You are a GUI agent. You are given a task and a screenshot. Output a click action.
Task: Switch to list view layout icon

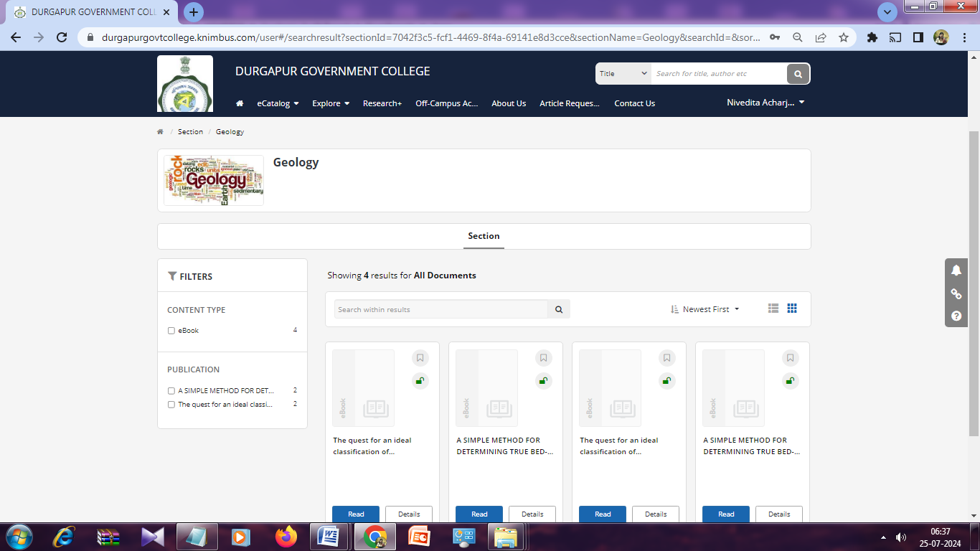coord(773,309)
